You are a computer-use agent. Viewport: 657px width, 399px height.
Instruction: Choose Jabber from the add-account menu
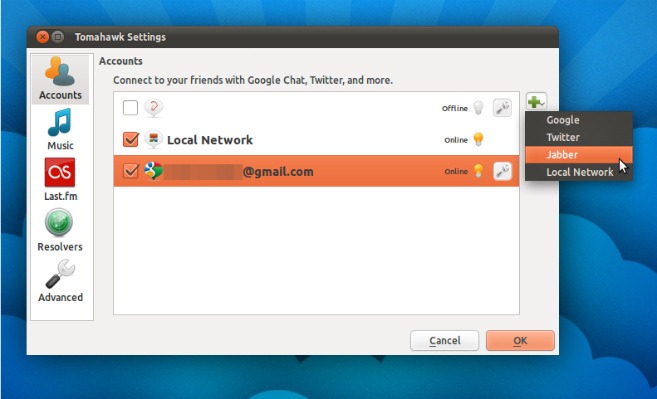[579, 155]
